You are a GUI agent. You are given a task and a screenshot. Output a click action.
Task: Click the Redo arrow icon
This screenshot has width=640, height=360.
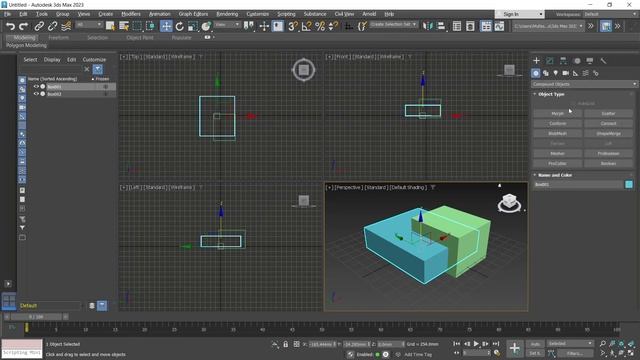(24, 27)
